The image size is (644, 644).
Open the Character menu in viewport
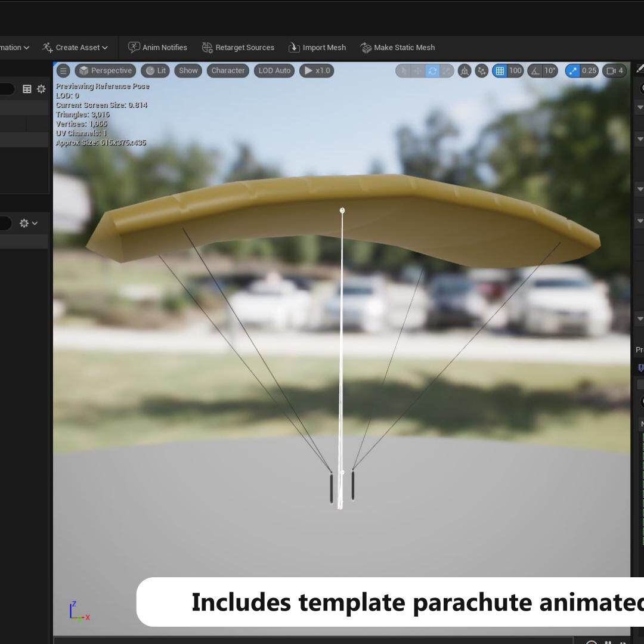(228, 70)
